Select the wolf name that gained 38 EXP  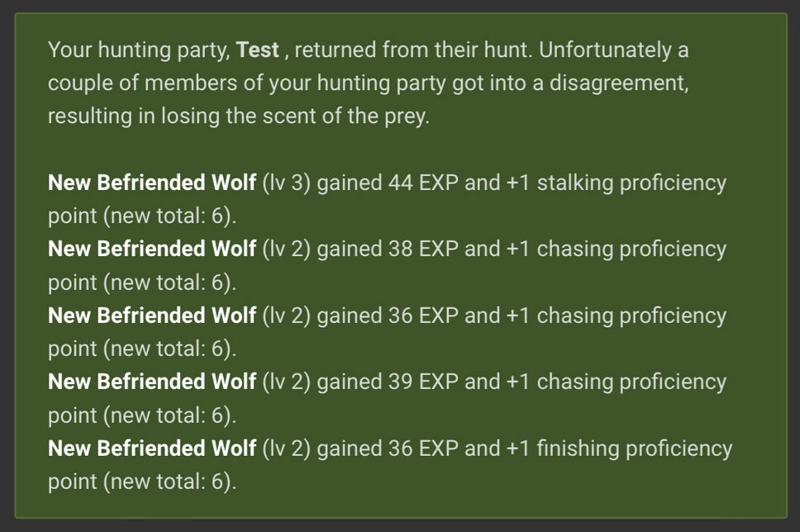click(152, 249)
